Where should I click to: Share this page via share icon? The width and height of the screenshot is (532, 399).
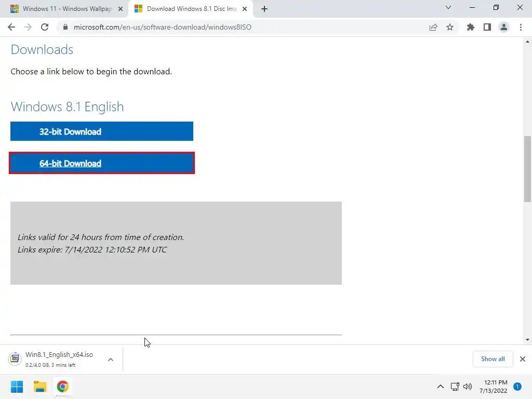point(433,27)
